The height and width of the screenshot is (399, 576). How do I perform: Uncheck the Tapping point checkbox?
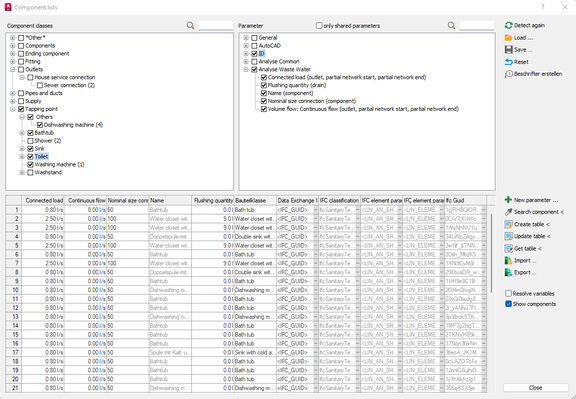(x=21, y=109)
